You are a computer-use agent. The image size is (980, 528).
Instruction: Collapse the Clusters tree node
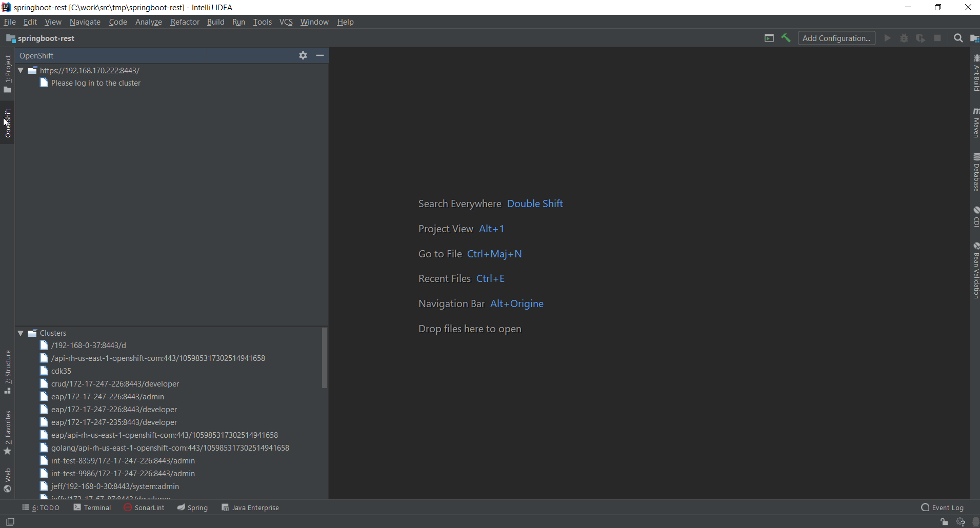(21, 333)
